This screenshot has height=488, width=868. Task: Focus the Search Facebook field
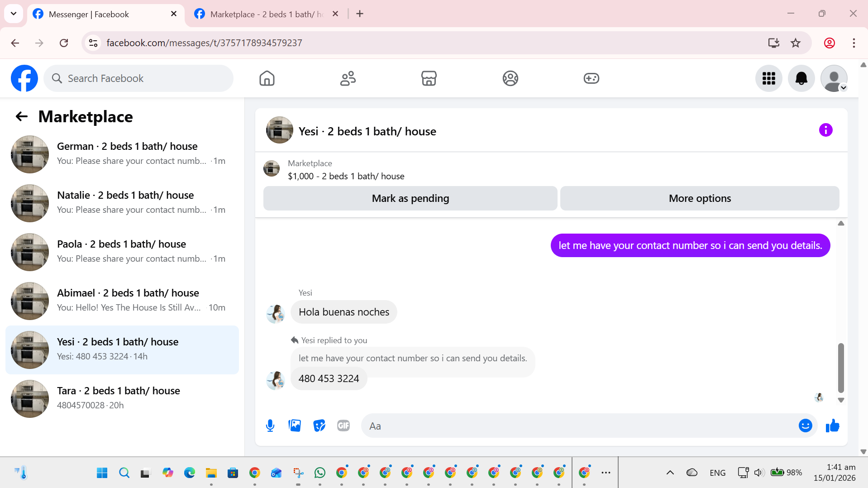pos(138,78)
